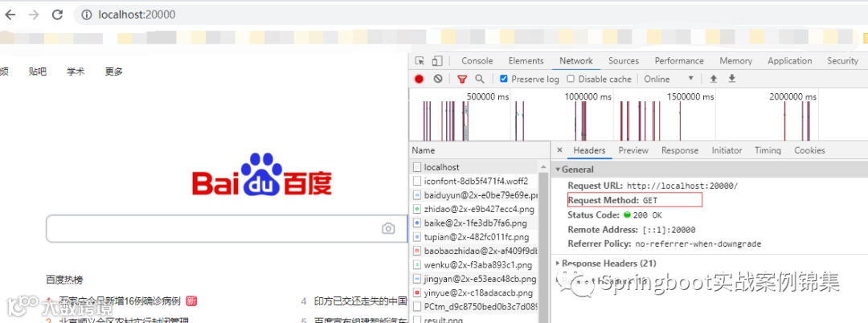This screenshot has height=323, width=868.
Task: Click the Baidu logo
Action: 261,175
